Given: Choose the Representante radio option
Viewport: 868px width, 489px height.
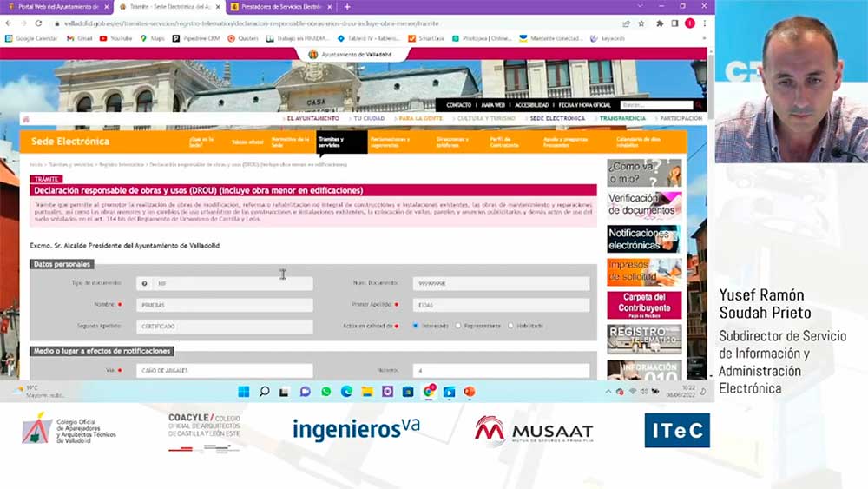Looking at the screenshot, I should [x=458, y=326].
